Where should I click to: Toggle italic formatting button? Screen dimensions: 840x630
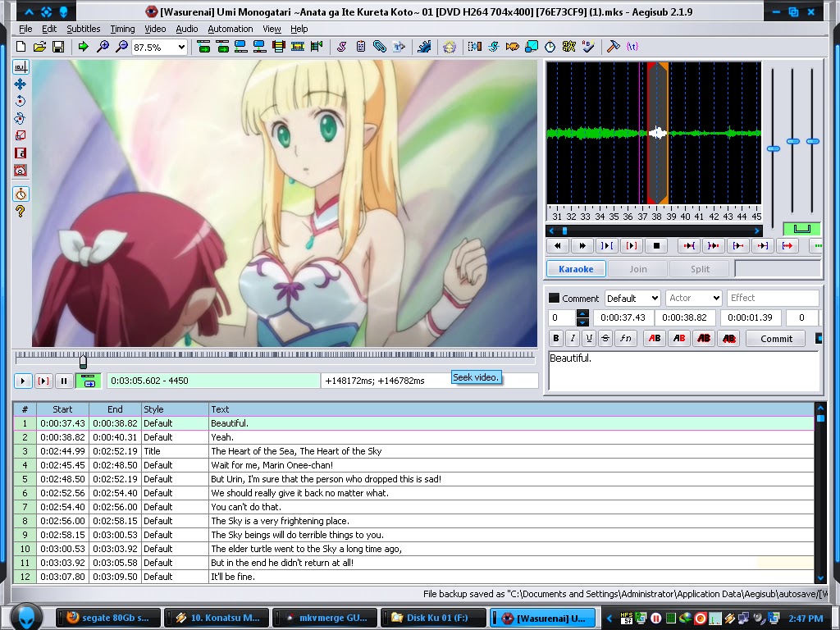[573, 339]
